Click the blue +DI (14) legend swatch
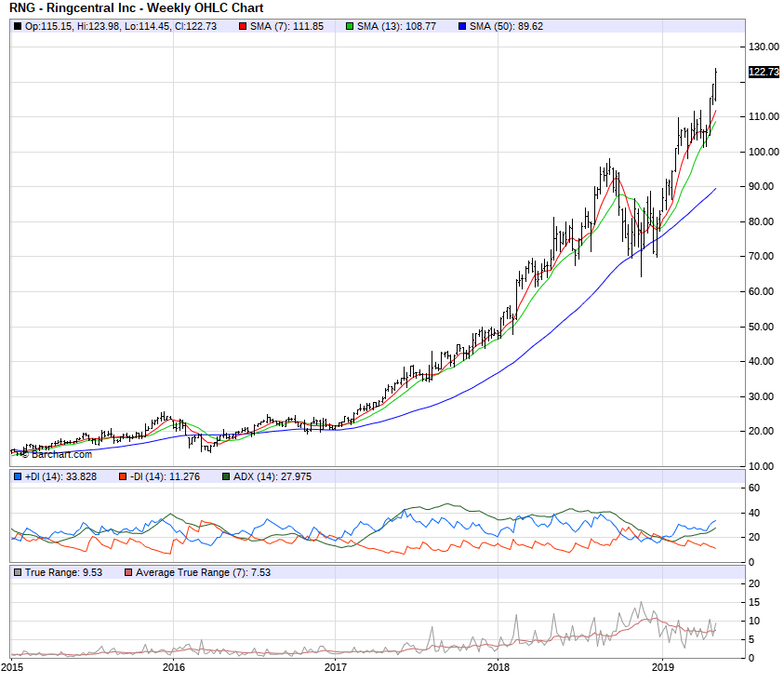Image resolution: width=784 pixels, height=696 pixels. click(x=18, y=476)
